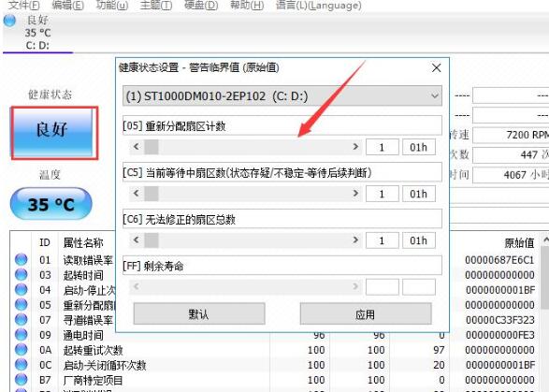Decrease the [C6] 无法修正的扇区总数 slider with left arrow

(x=137, y=240)
